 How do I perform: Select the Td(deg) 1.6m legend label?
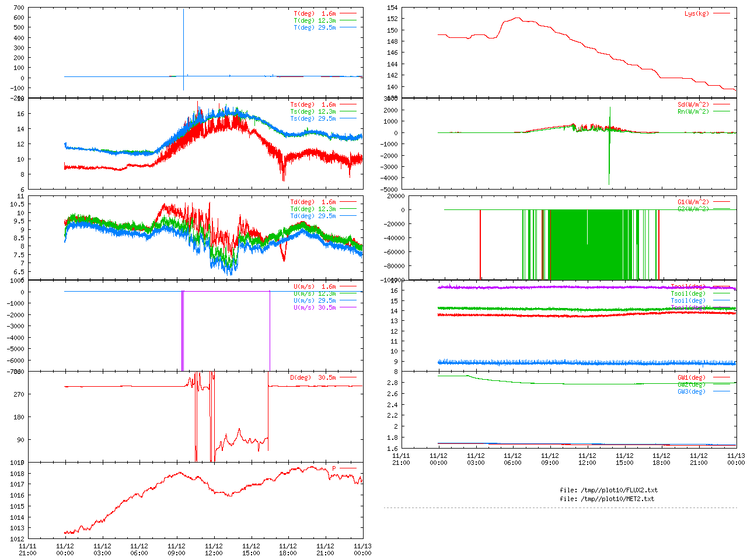click(313, 202)
